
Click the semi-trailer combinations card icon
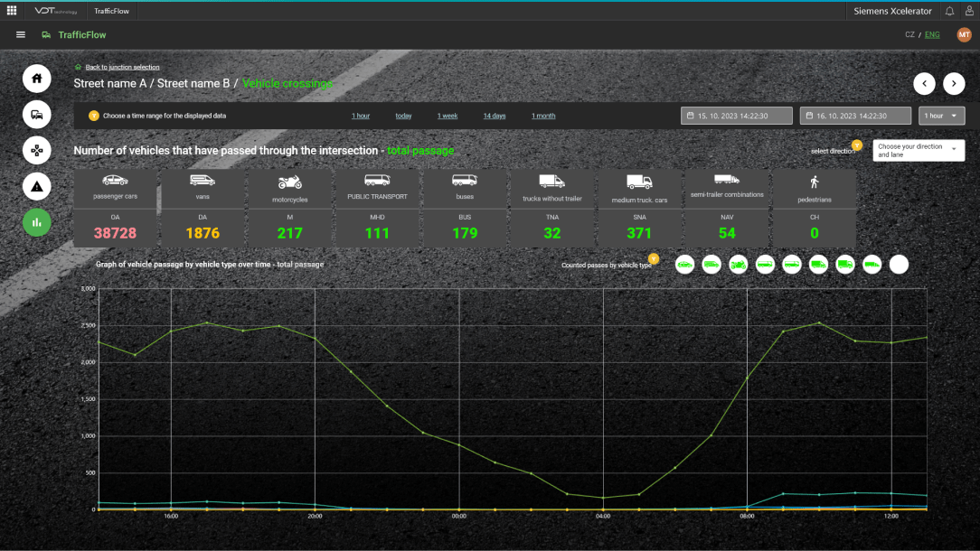point(727,180)
